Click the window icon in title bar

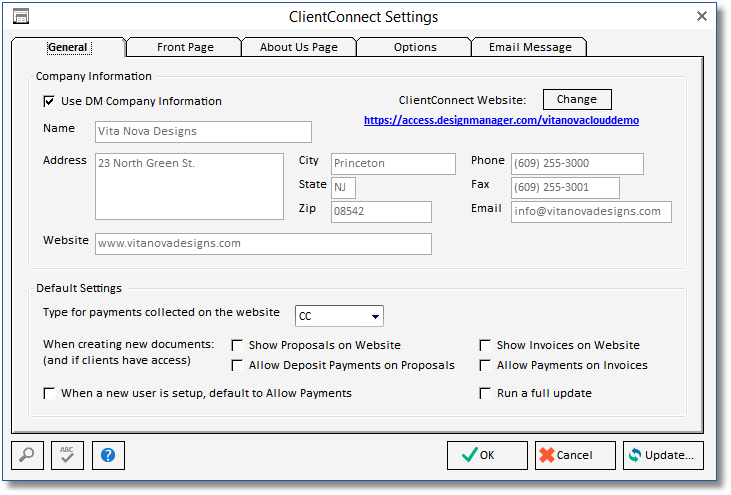click(21, 16)
